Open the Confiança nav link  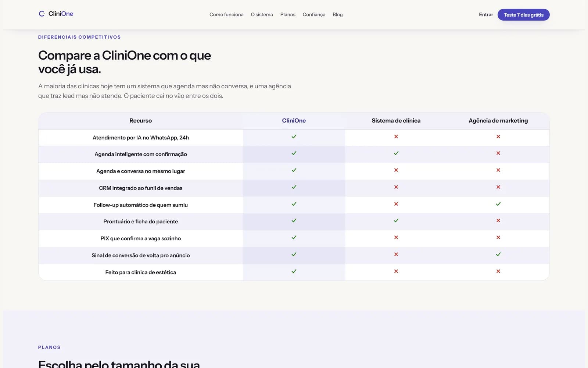314,15
